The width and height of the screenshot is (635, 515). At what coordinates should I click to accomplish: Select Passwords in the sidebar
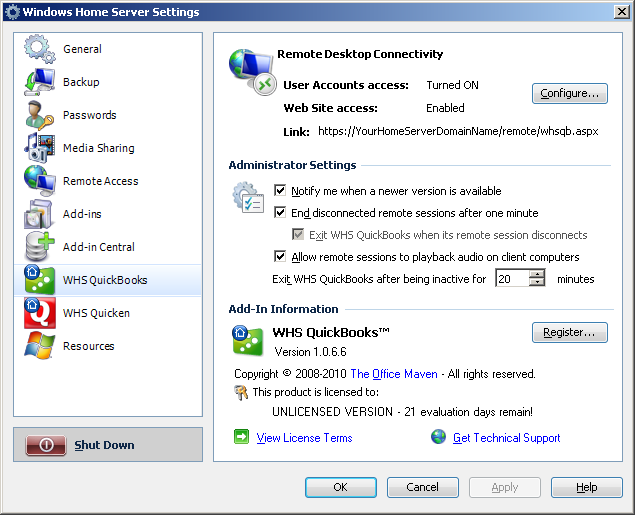coord(89,115)
